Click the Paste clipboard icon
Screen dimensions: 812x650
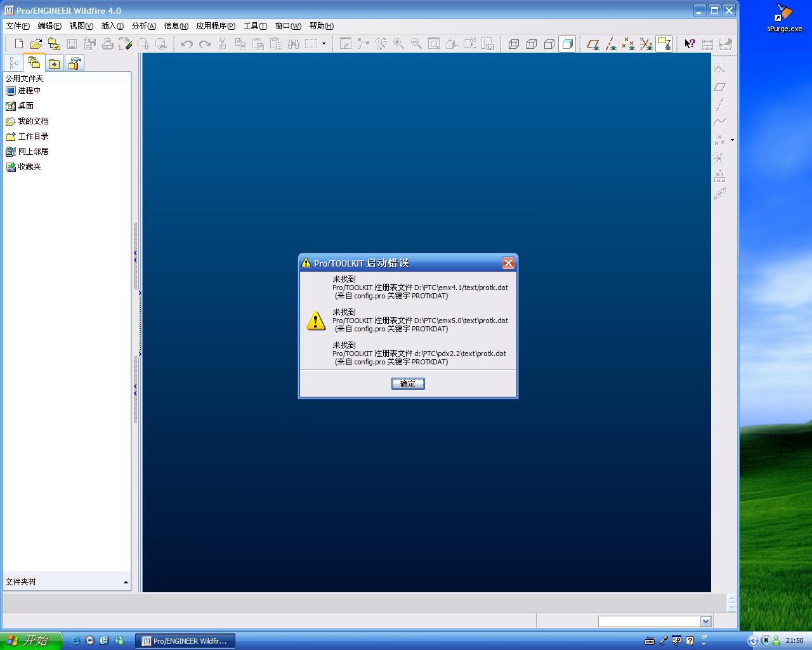click(258, 44)
